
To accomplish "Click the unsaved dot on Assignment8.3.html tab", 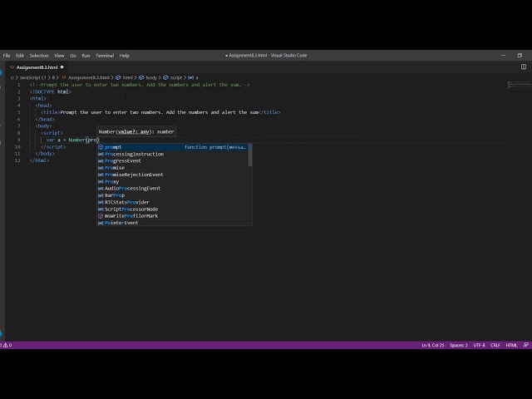I will pyautogui.click(x=62, y=67).
